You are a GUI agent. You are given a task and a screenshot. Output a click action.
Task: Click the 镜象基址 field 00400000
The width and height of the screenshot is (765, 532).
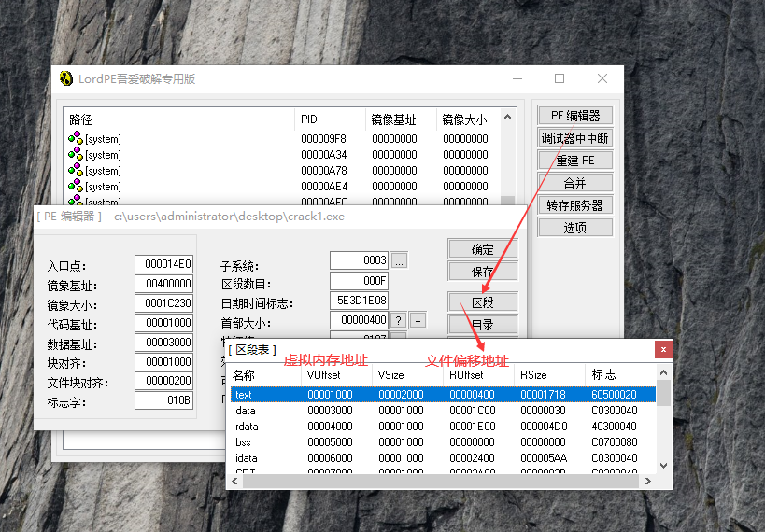[164, 284]
